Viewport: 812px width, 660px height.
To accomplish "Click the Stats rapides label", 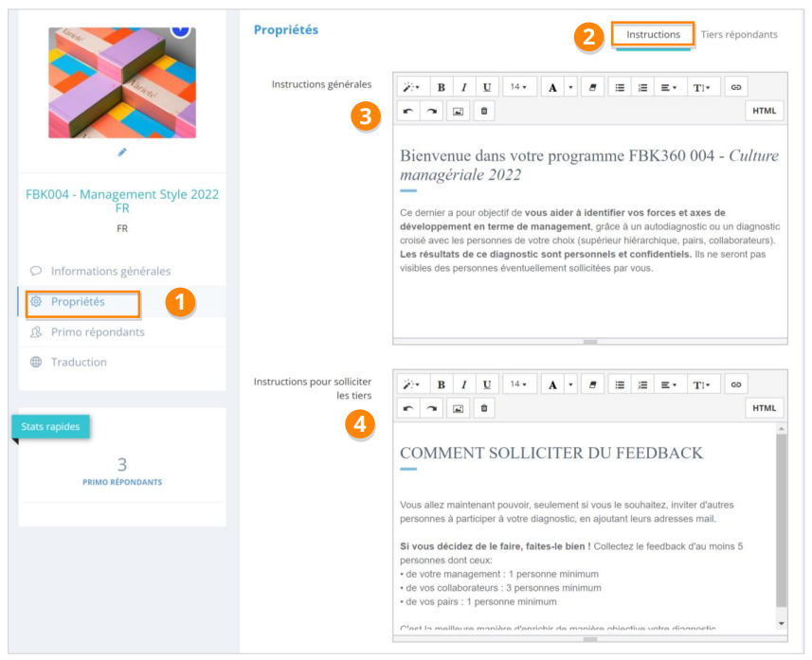I will click(x=50, y=426).
